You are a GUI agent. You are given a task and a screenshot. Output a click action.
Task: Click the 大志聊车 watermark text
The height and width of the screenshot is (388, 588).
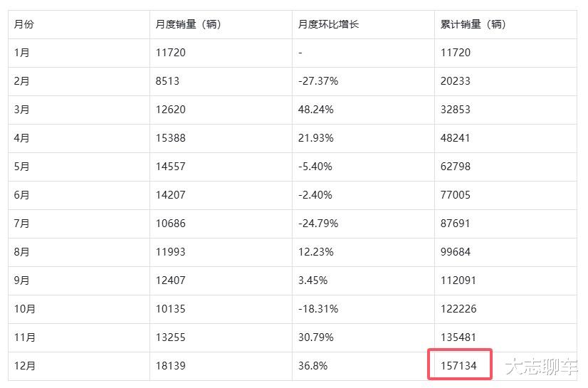click(x=541, y=367)
